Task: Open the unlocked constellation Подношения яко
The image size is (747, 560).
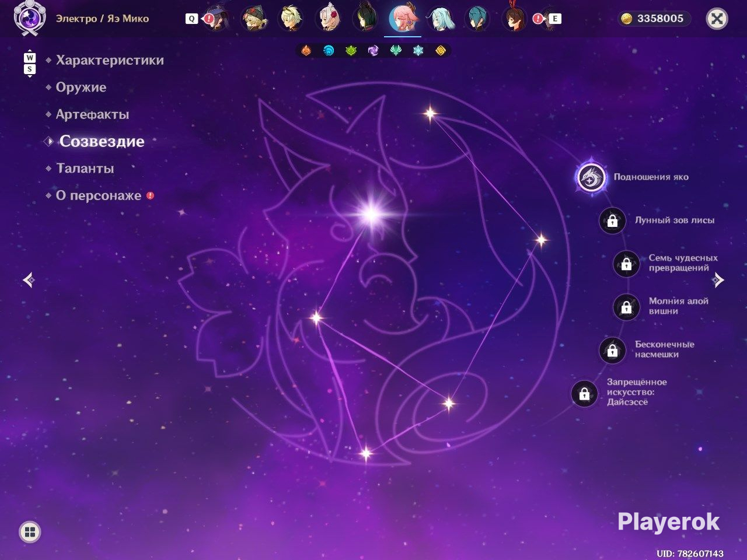Action: (592, 177)
